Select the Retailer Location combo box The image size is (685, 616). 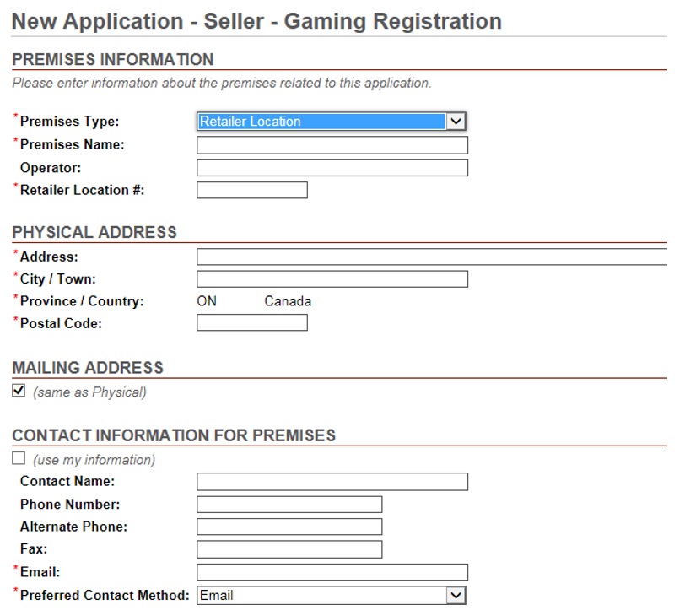tap(332, 121)
